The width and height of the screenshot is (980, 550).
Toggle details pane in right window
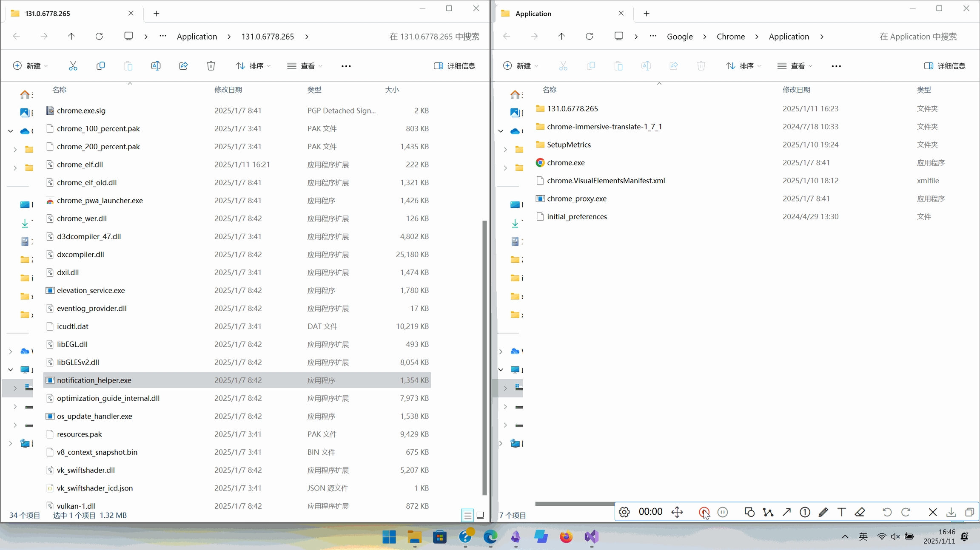tap(945, 66)
